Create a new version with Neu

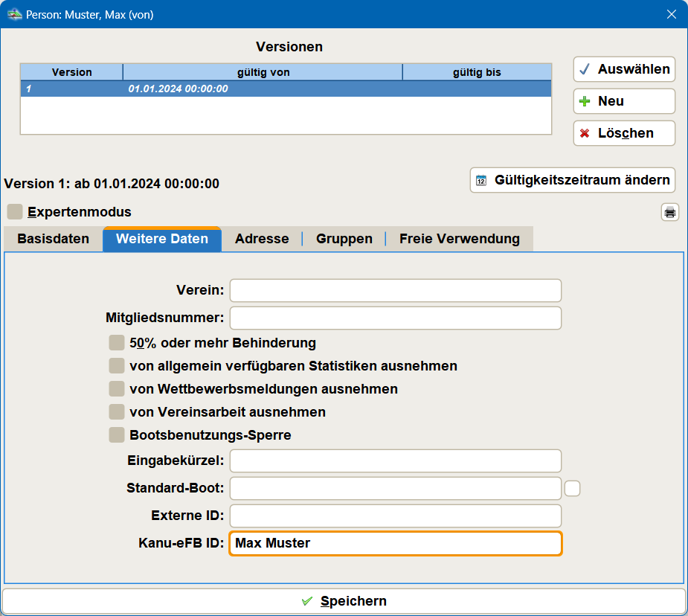(624, 101)
